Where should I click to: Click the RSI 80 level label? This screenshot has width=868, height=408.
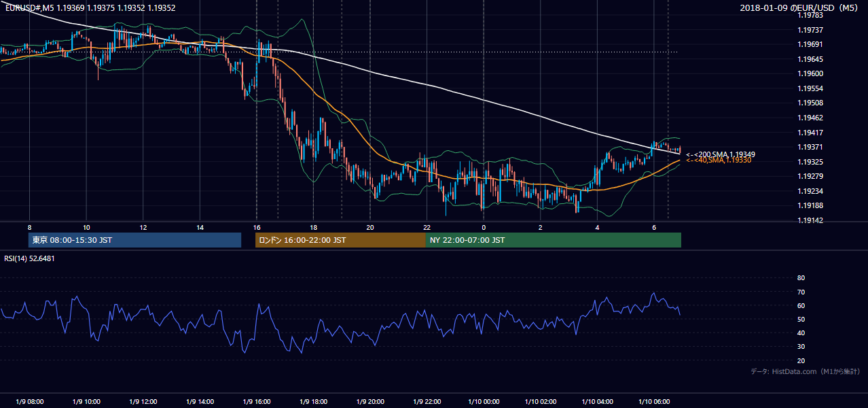pyautogui.click(x=801, y=278)
